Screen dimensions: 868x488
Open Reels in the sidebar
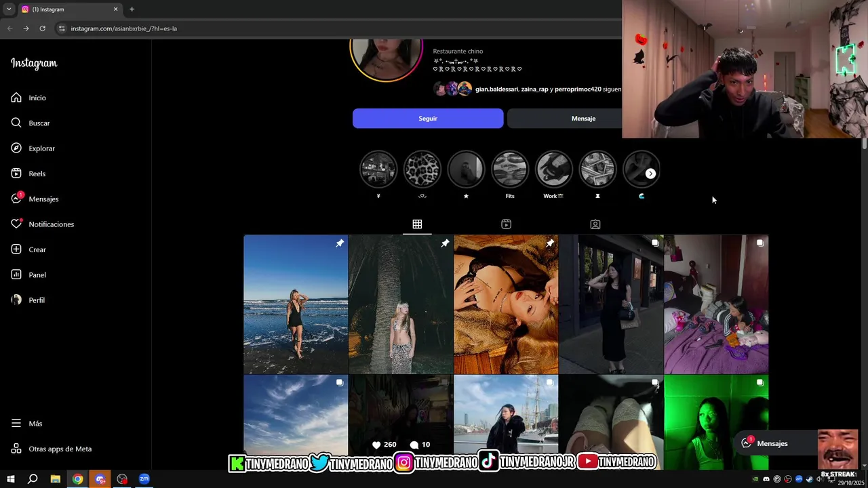click(28, 174)
